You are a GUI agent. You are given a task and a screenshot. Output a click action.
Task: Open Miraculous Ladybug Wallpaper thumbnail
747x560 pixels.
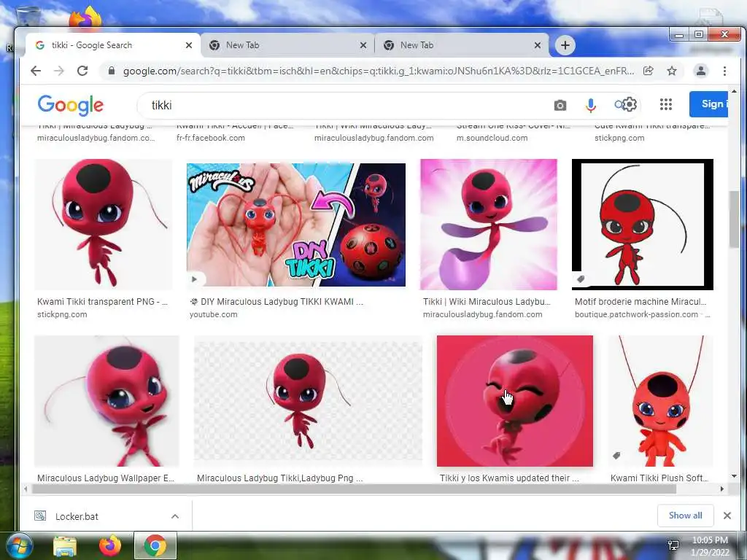tap(107, 401)
